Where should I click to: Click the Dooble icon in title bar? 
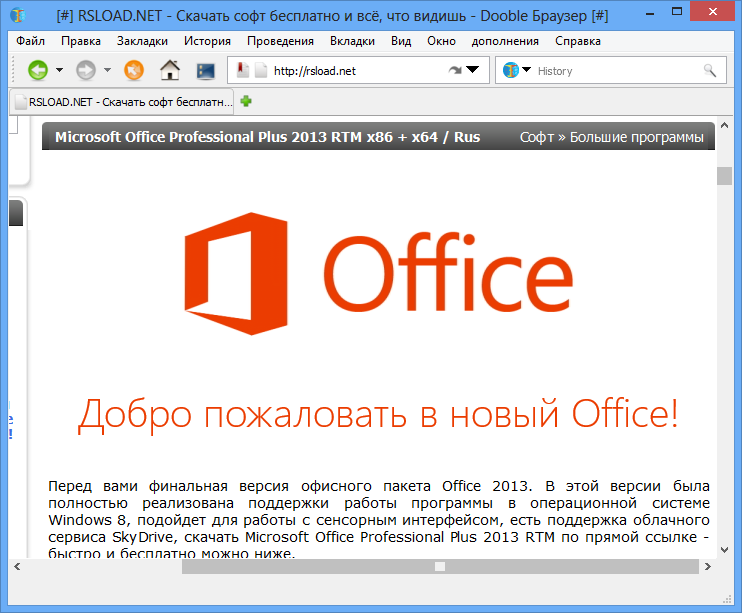pos(18,16)
